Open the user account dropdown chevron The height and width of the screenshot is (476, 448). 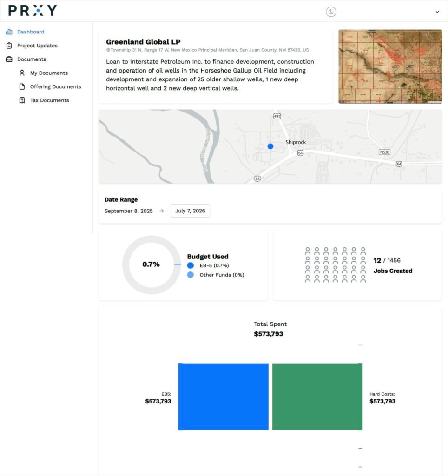437,12
